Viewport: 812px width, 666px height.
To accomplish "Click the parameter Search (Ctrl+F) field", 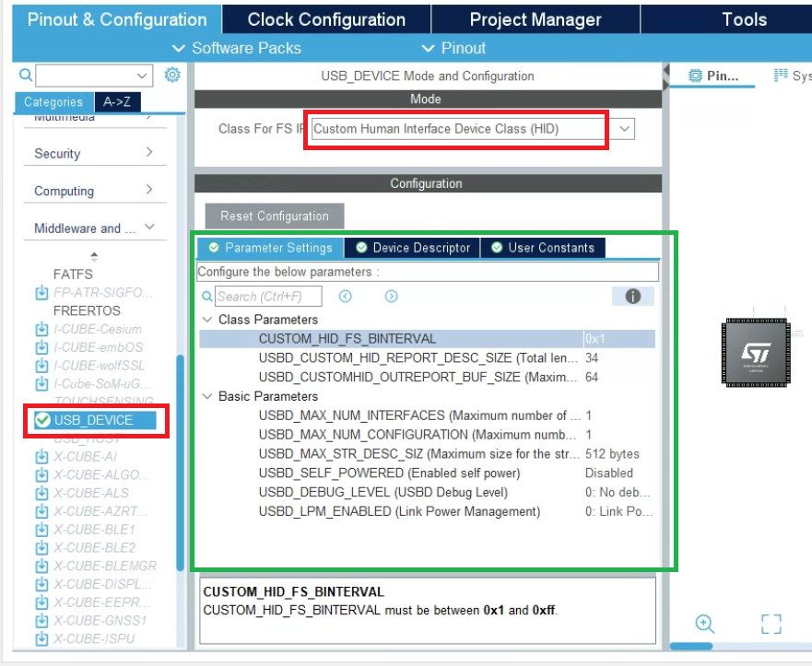I will tap(268, 296).
